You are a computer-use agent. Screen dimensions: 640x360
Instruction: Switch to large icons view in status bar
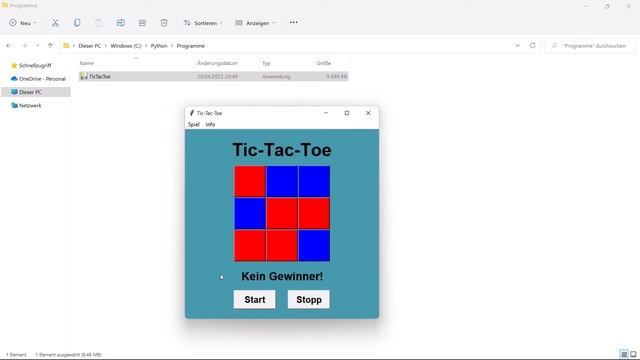coord(633,354)
